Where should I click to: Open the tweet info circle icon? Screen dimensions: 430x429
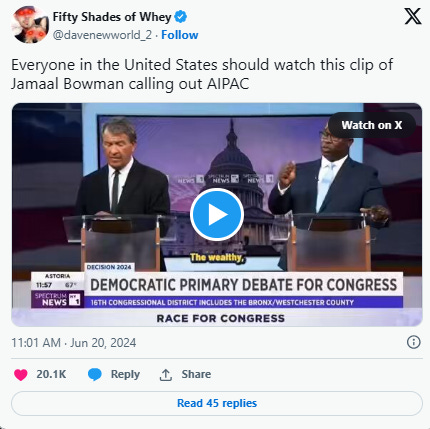click(x=414, y=342)
